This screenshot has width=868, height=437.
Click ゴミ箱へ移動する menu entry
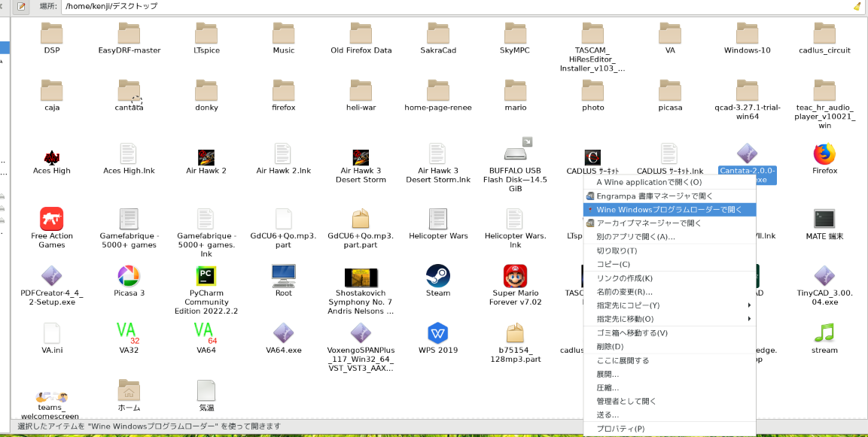point(632,332)
